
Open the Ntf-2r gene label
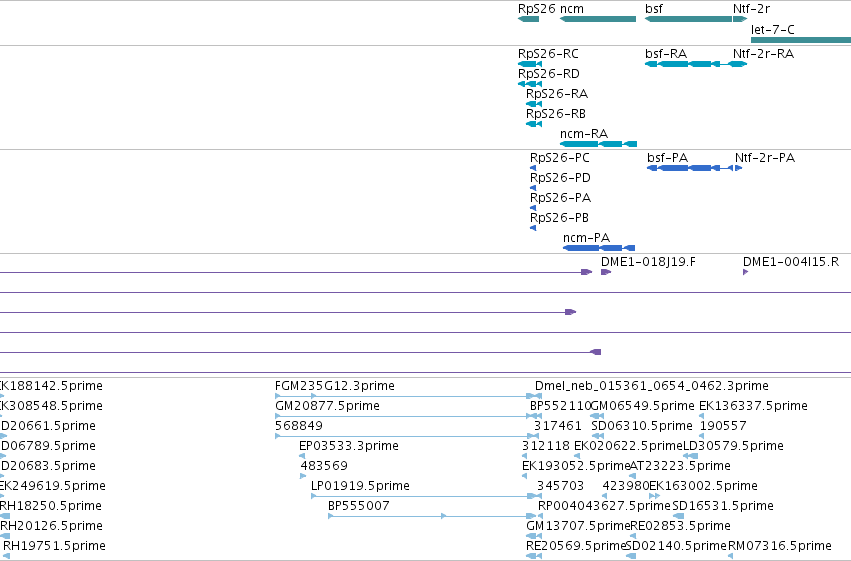751,9
